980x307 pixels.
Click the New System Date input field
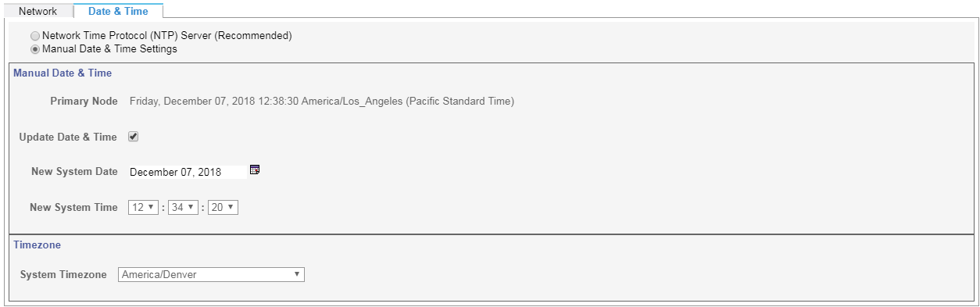pyautogui.click(x=187, y=172)
